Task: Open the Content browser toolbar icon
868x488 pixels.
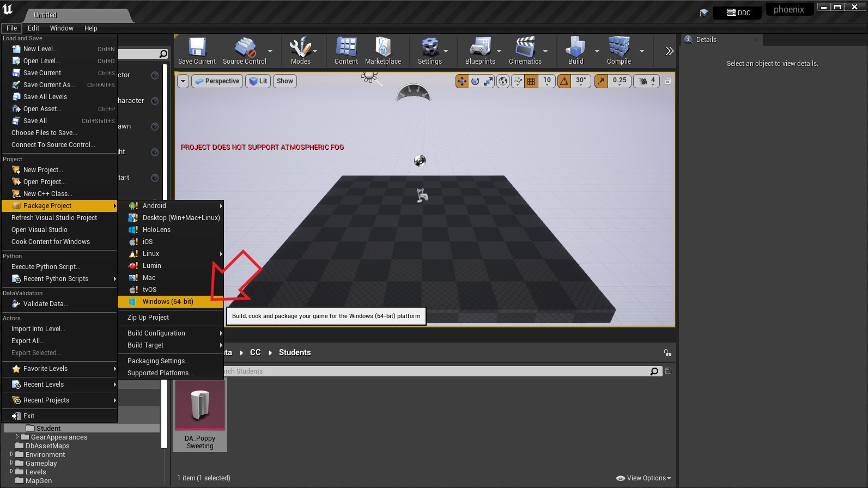Action: pyautogui.click(x=346, y=51)
